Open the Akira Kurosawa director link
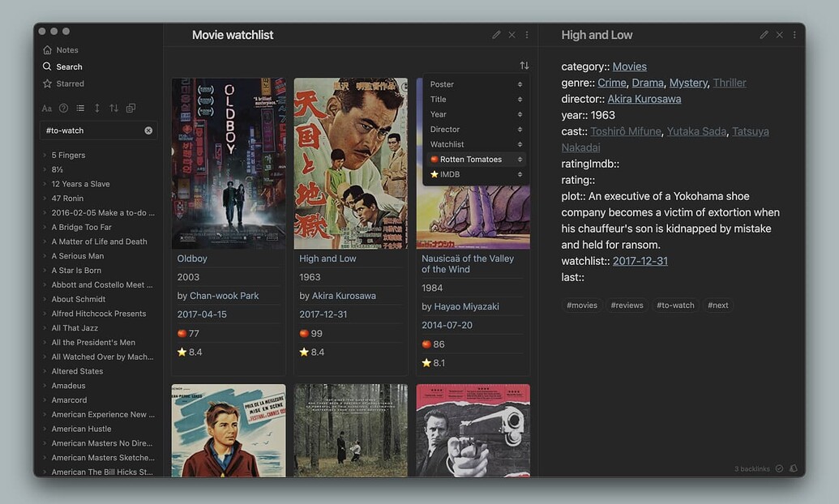The image size is (839, 504). [644, 98]
